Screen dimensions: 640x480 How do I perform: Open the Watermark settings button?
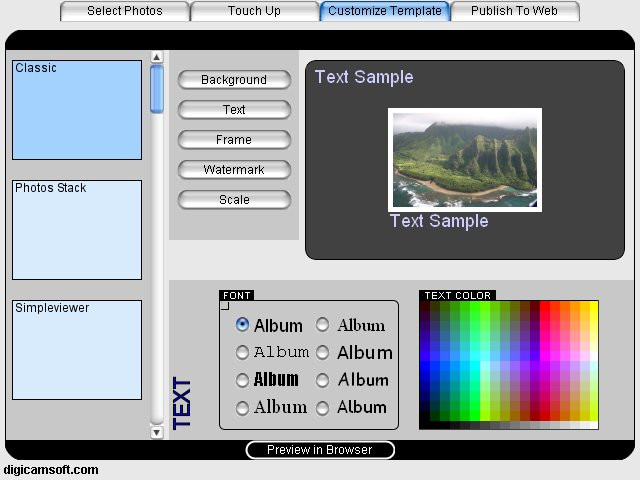pos(234,169)
